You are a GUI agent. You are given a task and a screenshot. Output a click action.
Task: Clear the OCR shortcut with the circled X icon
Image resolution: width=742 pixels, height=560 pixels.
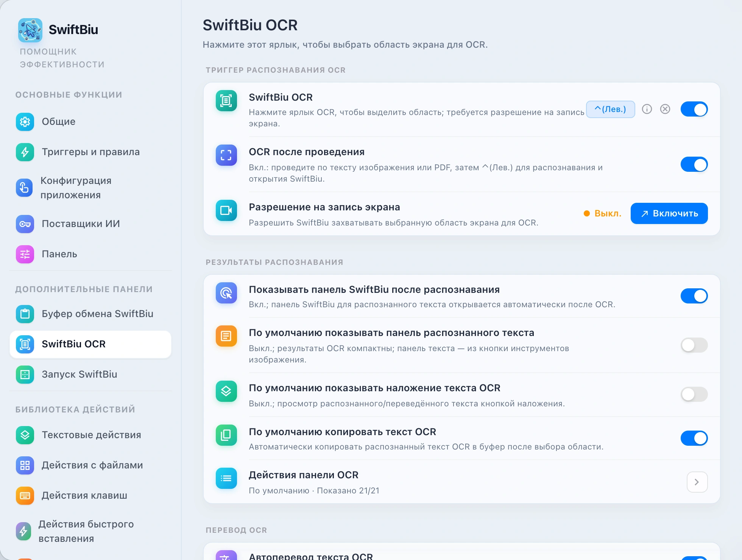665,109
